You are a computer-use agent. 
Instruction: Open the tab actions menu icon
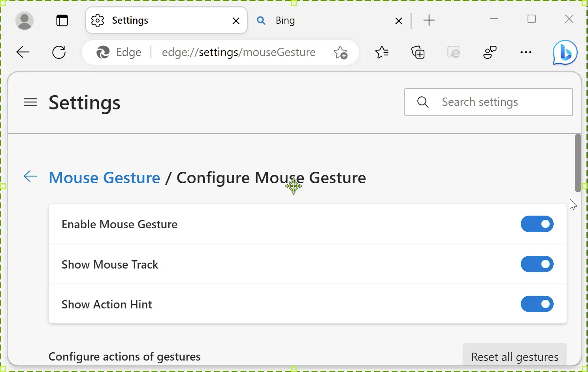[62, 21]
